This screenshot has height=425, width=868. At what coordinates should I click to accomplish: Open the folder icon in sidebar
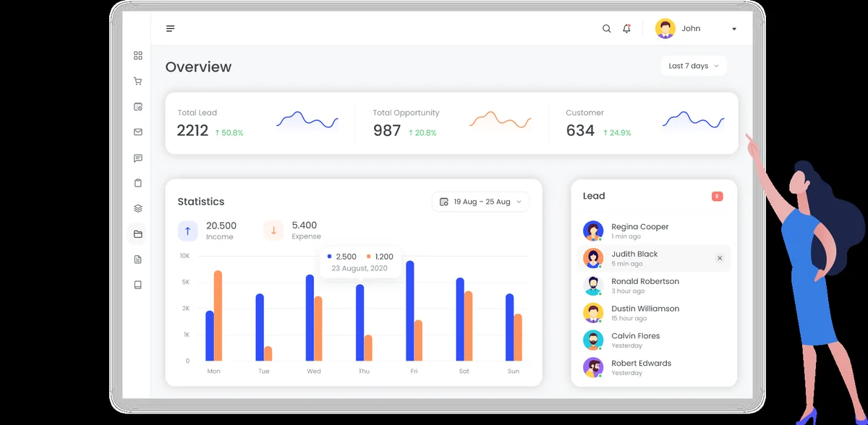click(x=138, y=234)
